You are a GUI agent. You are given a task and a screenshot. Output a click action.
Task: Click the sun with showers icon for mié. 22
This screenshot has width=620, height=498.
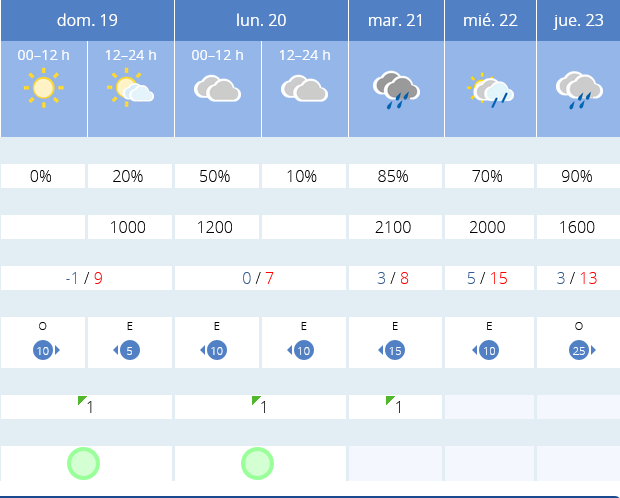click(490, 90)
